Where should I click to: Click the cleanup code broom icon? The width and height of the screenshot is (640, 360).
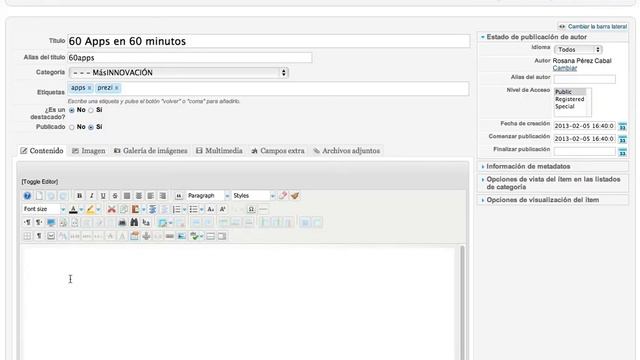coord(295,196)
